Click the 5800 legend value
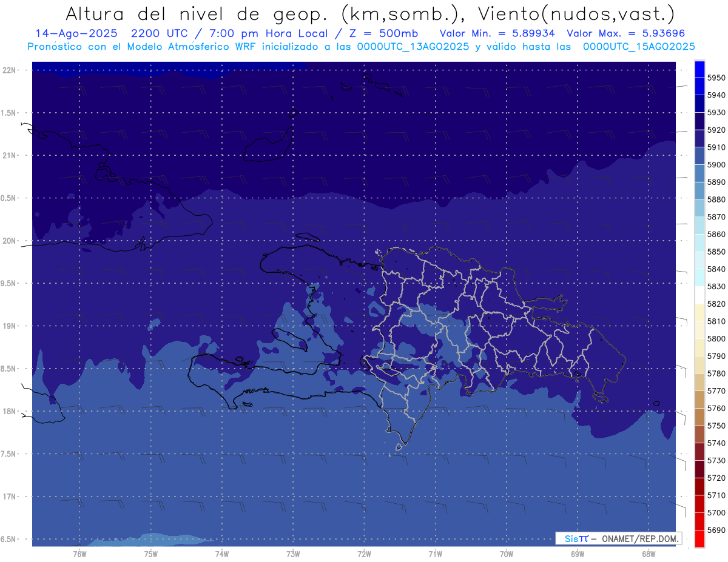 [716, 338]
